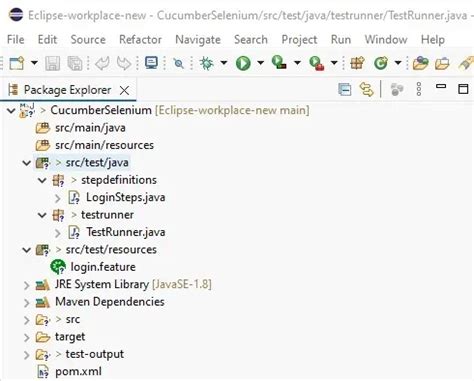Click the New file toolbar icon

17,63
